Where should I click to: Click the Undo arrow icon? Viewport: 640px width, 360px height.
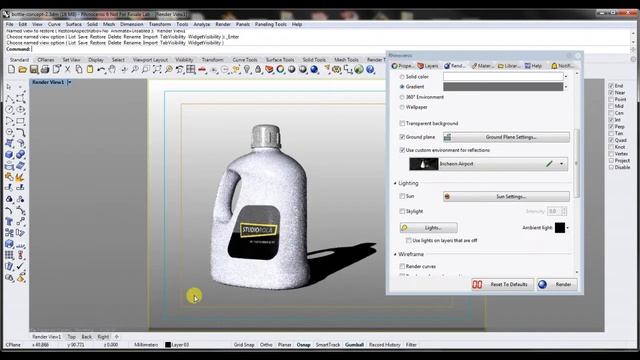point(101,69)
